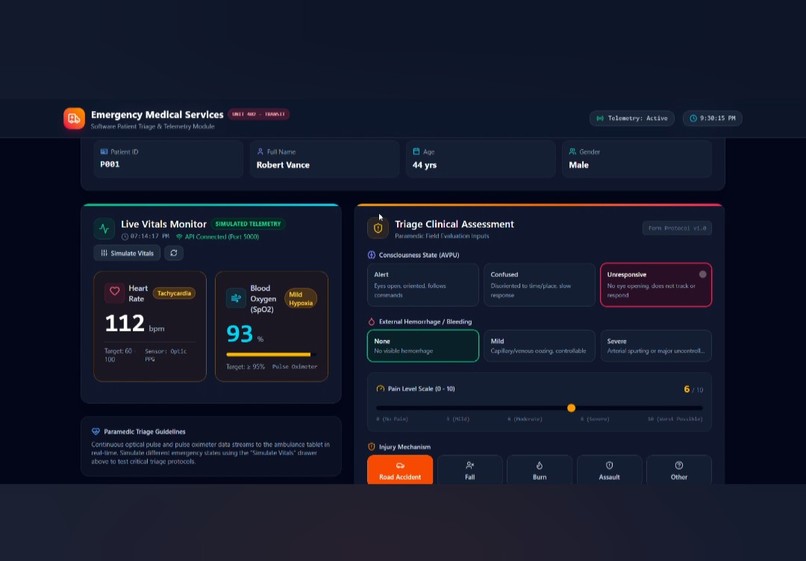
Task: Click the API Connected (Port 5000) text
Action: click(222, 237)
